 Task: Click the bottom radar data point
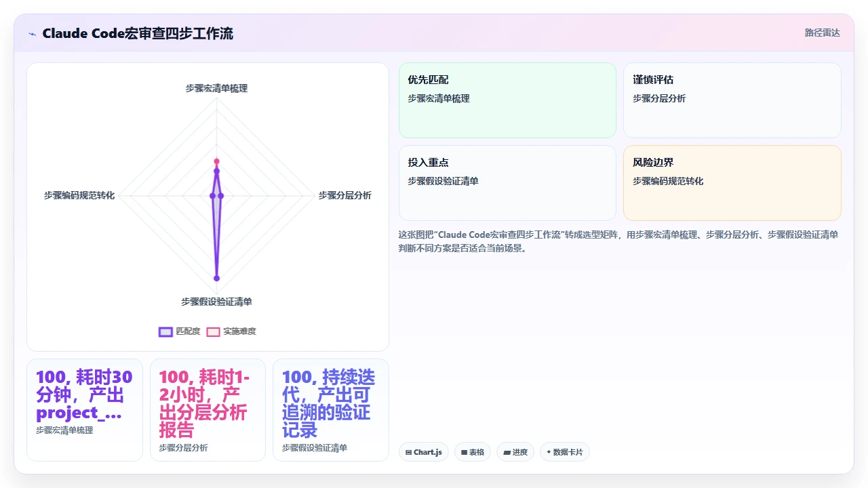[217, 278]
